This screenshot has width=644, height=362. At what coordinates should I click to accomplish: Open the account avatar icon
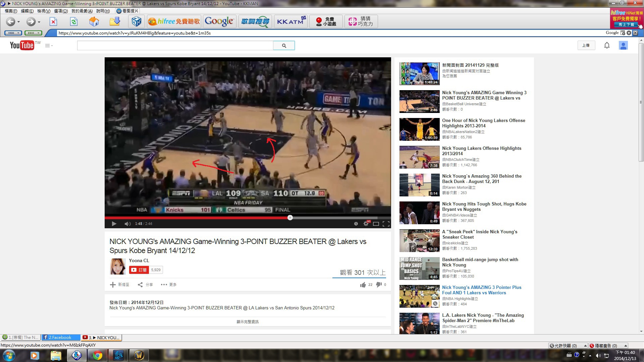coord(623,45)
